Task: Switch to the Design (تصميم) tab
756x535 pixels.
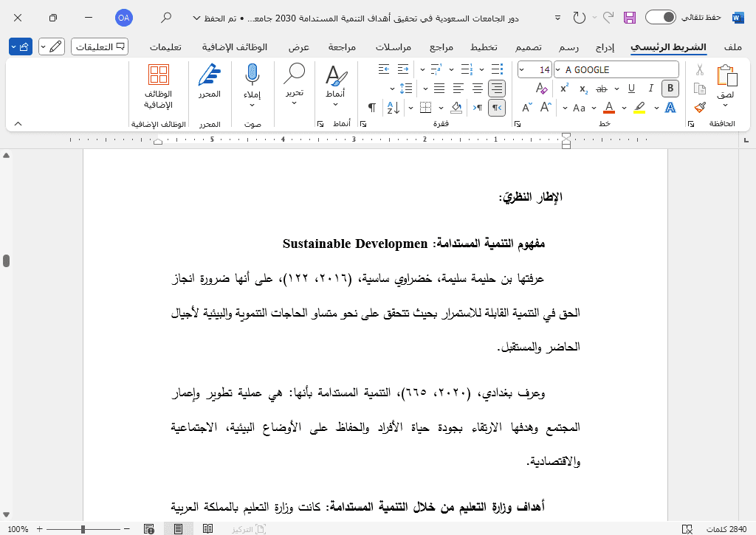Action: 529,46
